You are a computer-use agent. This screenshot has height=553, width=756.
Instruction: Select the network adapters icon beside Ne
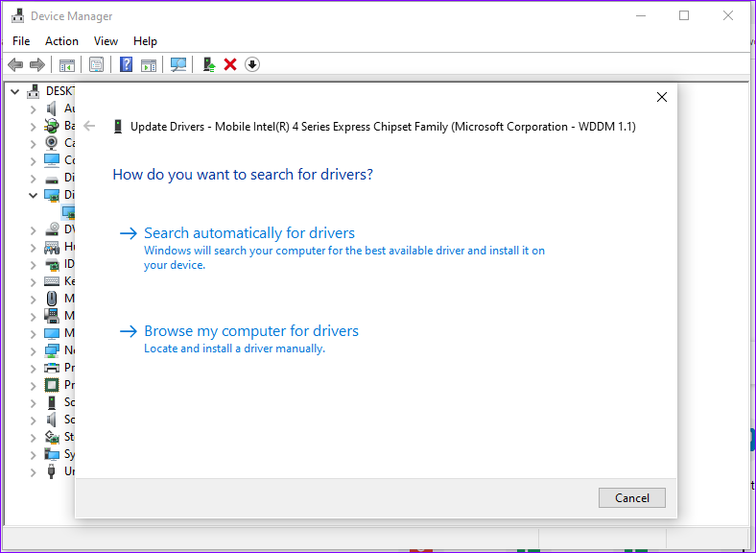(x=52, y=350)
